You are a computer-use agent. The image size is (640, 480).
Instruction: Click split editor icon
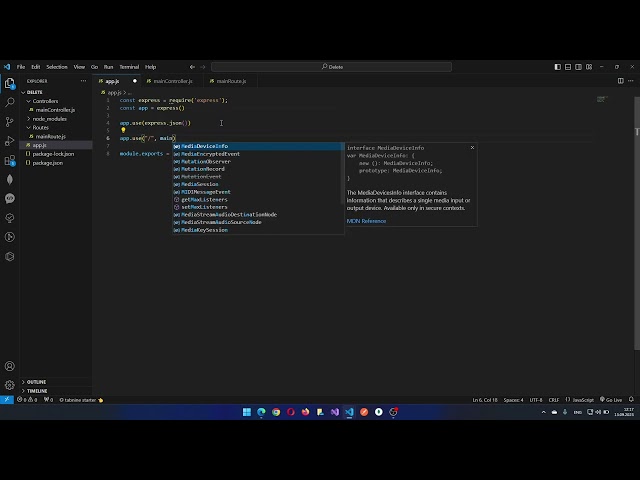coord(620,81)
